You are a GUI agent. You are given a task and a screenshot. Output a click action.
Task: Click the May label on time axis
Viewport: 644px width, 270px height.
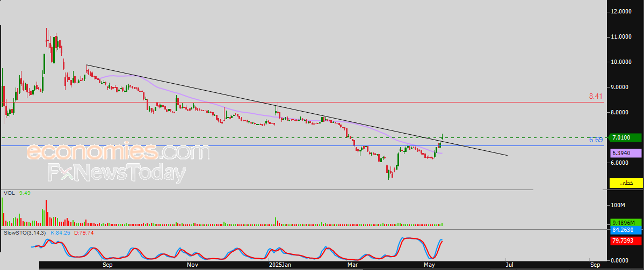coord(429,266)
